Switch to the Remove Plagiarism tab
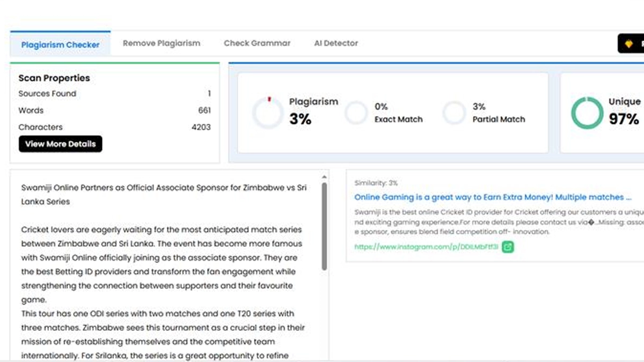The width and height of the screenshot is (644, 362). (162, 43)
